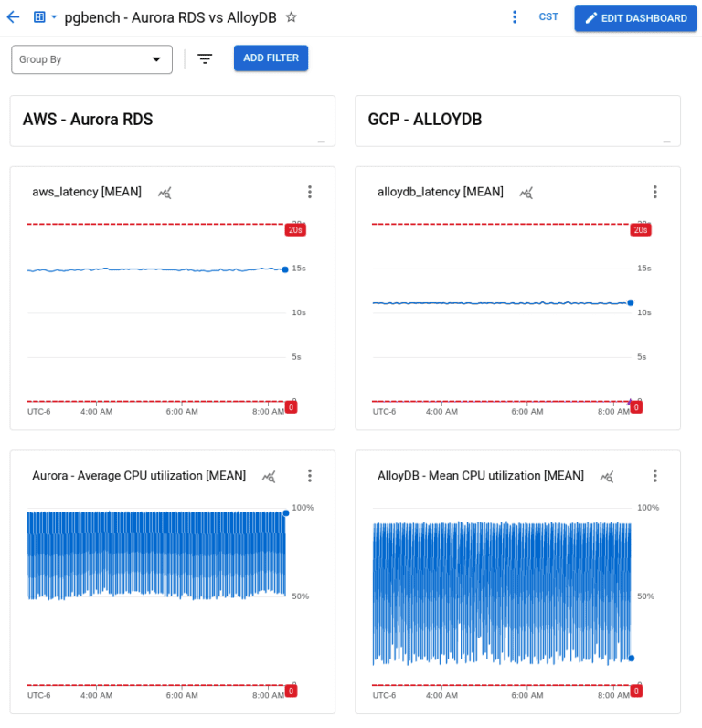
Task: Click the Aurora - Average CPU utilization title
Action: 139,476
